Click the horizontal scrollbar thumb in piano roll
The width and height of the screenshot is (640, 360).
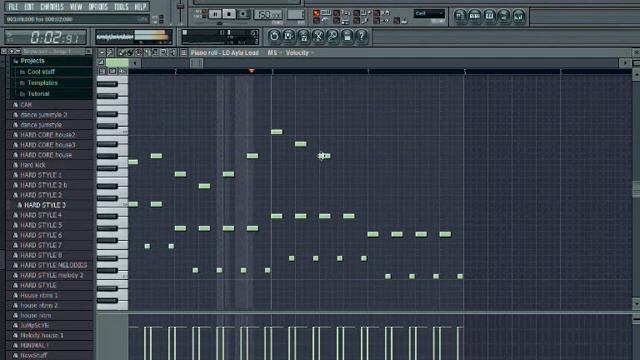click(x=196, y=63)
